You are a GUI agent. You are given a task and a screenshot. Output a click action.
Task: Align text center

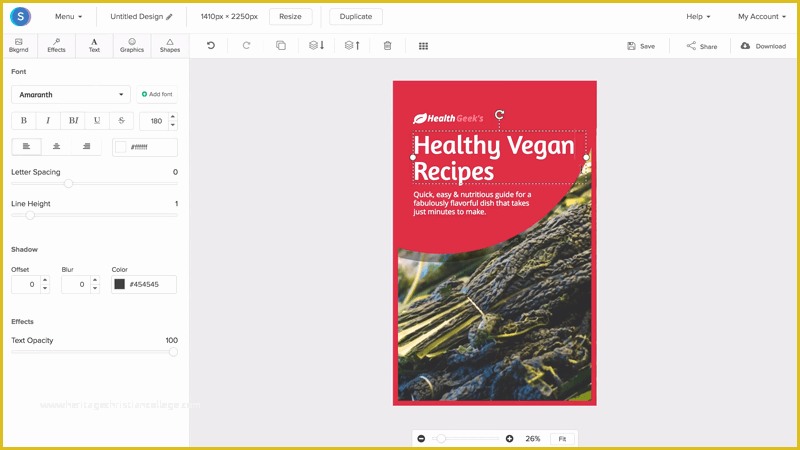pos(57,147)
